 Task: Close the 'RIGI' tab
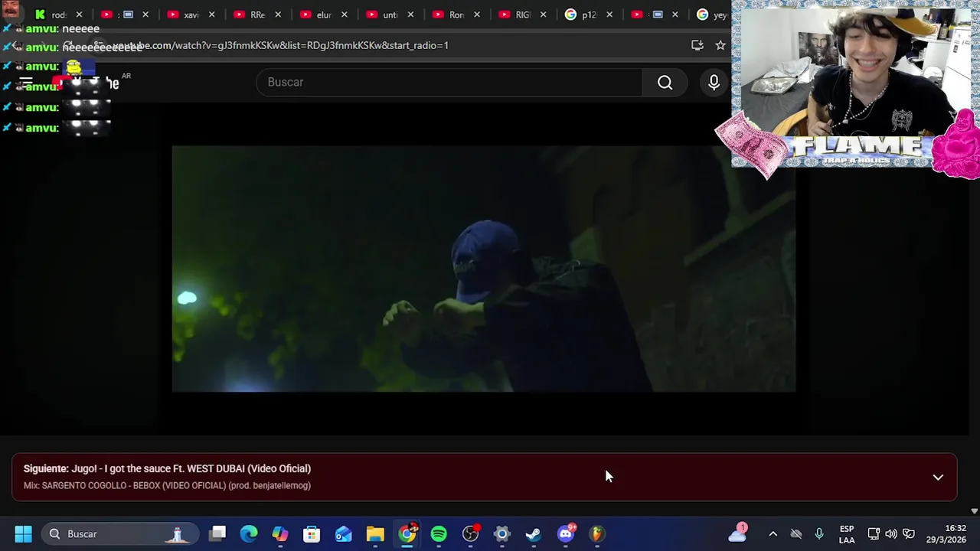(x=543, y=15)
